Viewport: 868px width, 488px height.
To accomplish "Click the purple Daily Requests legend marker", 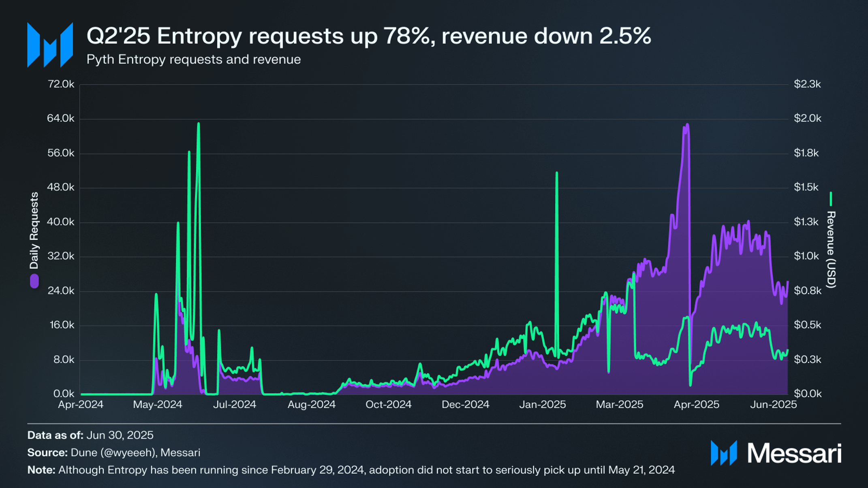I will pyautogui.click(x=34, y=281).
